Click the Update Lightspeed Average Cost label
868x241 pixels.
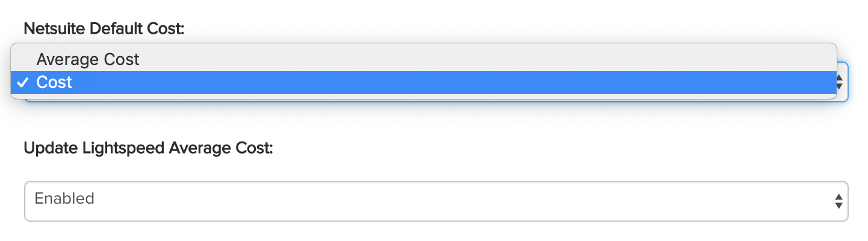[148, 148]
